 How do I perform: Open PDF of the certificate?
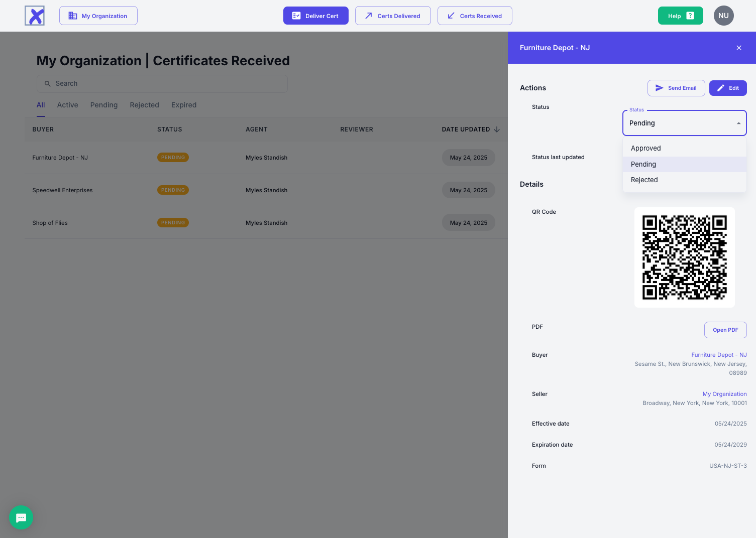click(725, 330)
